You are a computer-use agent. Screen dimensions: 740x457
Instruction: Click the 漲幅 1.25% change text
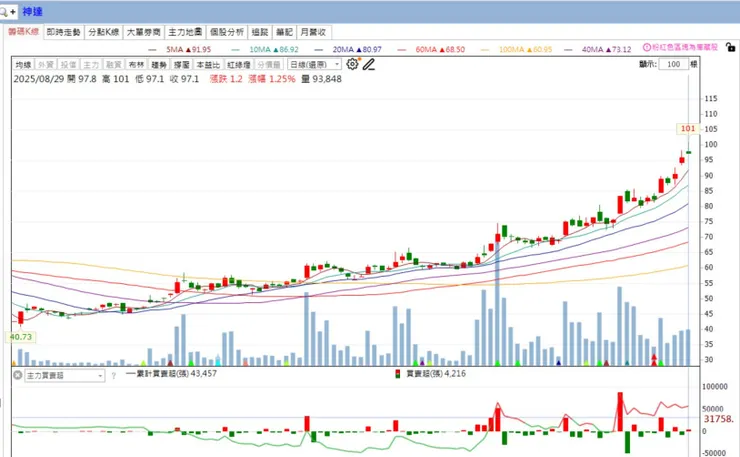[x=272, y=79]
